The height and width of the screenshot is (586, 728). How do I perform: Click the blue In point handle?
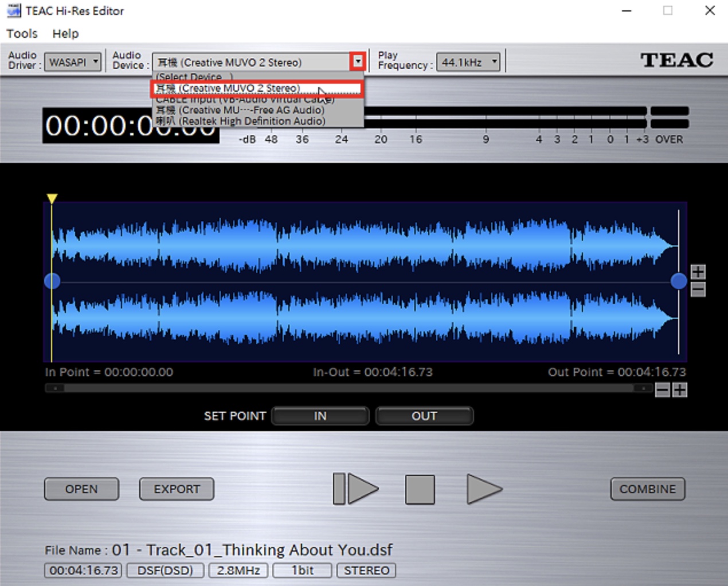point(52,281)
